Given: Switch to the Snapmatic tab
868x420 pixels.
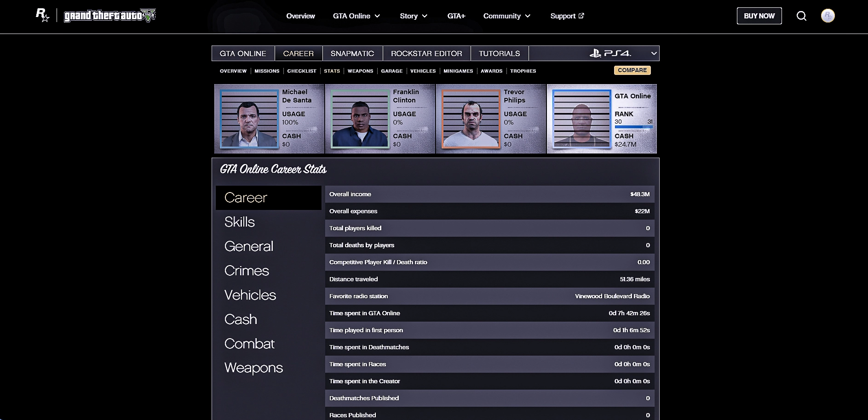Looking at the screenshot, I should 352,53.
